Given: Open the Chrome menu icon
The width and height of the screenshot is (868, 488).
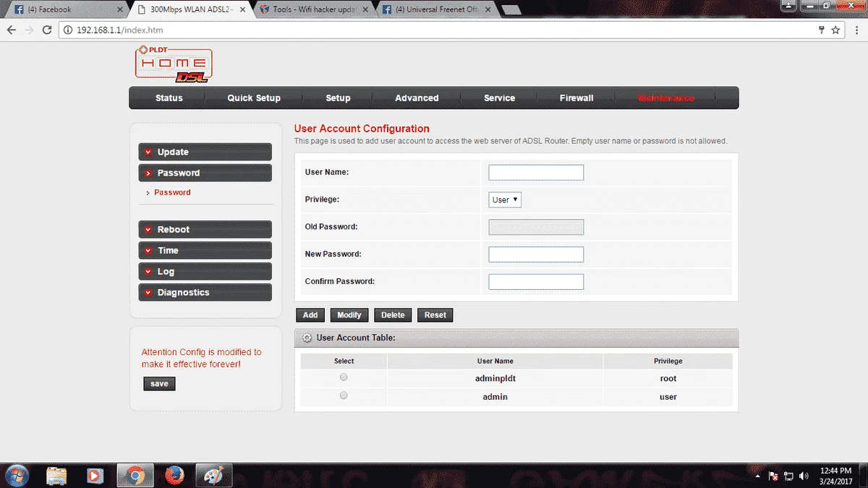Looking at the screenshot, I should pos(856,30).
